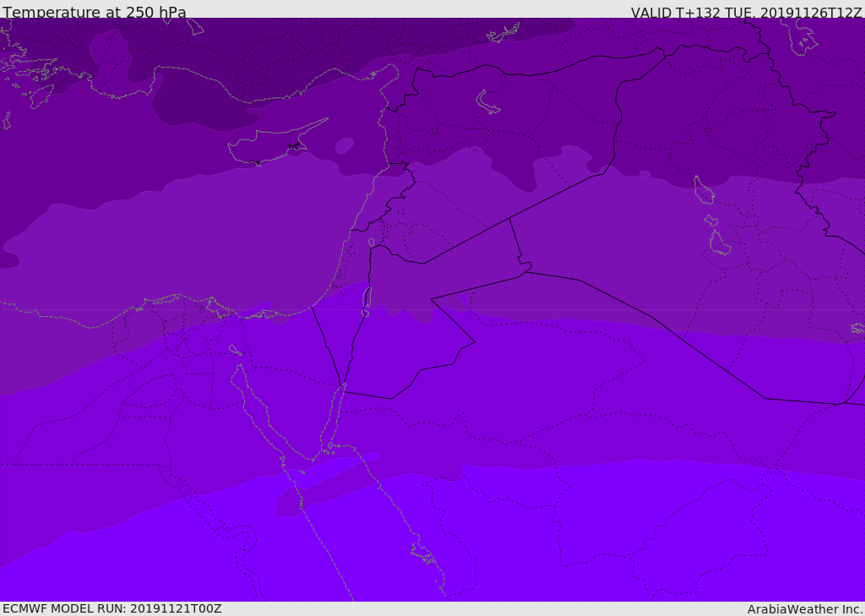Click the small lighter patch east of Cyprus
Image resolution: width=865 pixels, height=616 pixels.
[x=344, y=146]
